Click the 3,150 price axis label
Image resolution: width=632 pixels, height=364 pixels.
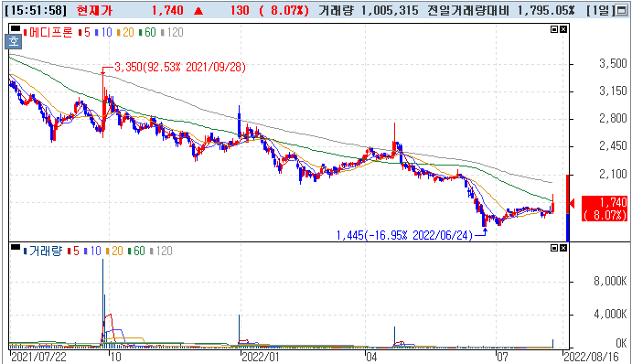pos(613,91)
